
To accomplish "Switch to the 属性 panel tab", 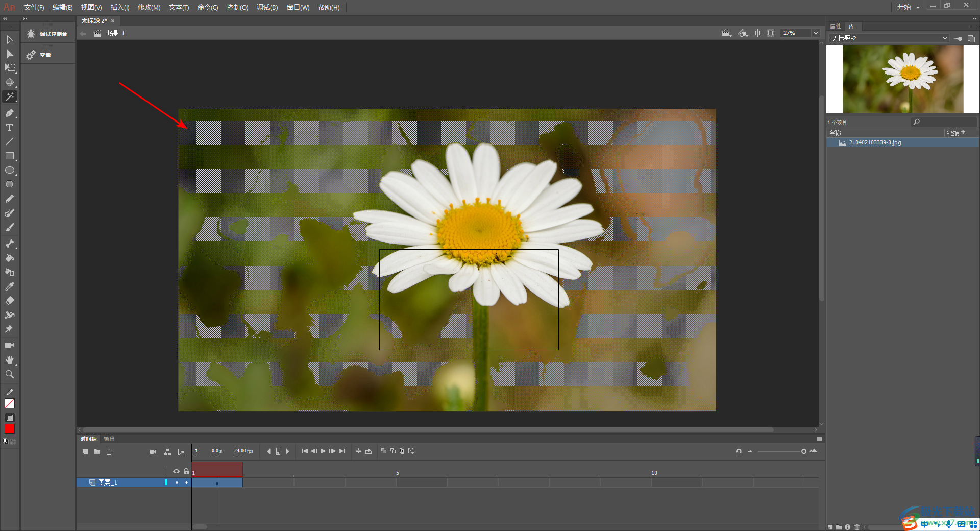I will point(836,27).
